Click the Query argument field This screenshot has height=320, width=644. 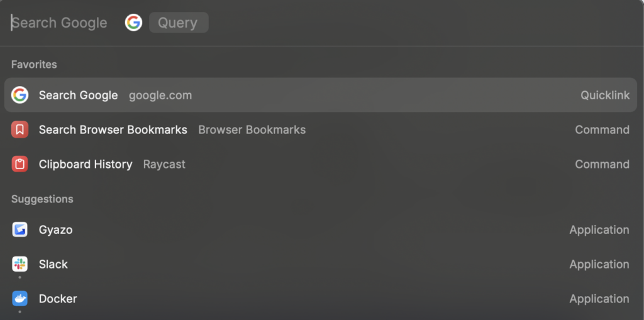[178, 23]
